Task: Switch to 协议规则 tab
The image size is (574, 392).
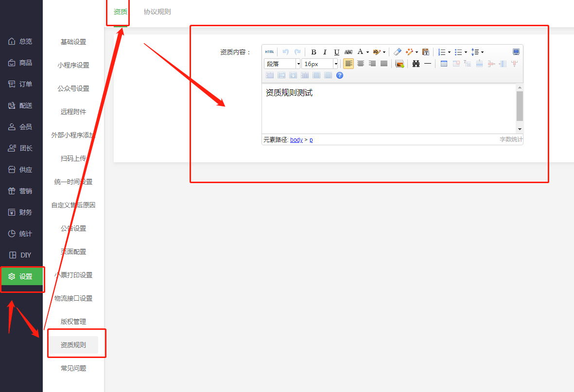Action: pos(157,12)
